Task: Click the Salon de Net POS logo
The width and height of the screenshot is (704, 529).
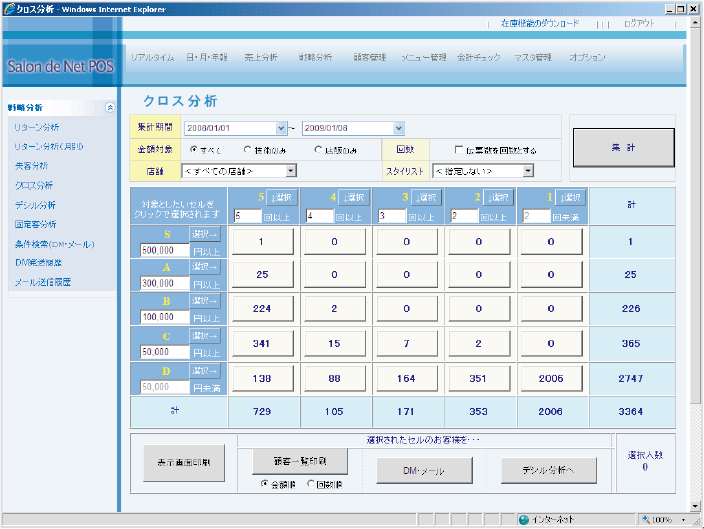Action: click(x=60, y=67)
